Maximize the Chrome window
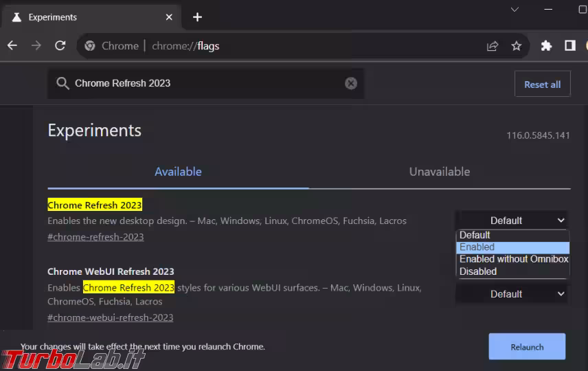The width and height of the screenshot is (588, 371). (583, 10)
